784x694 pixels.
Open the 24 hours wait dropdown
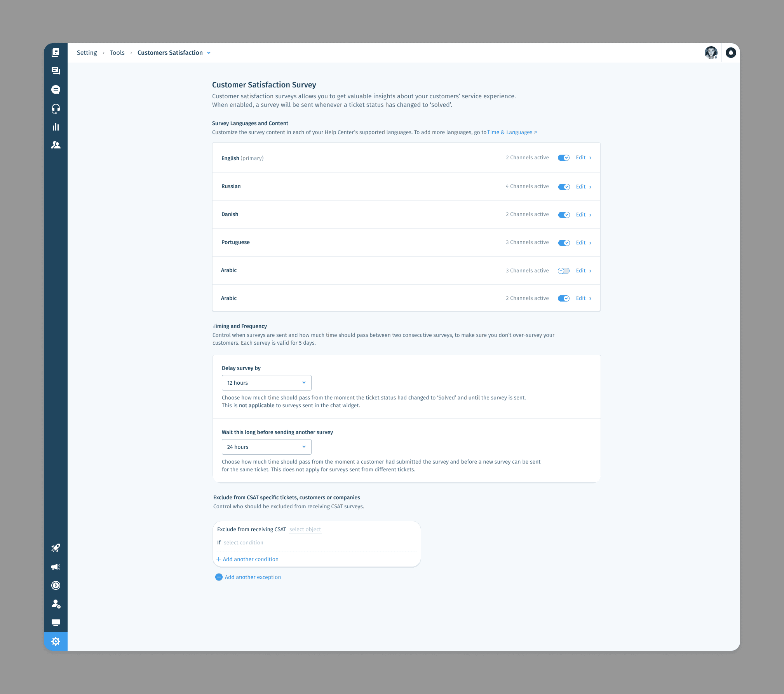[x=267, y=447]
